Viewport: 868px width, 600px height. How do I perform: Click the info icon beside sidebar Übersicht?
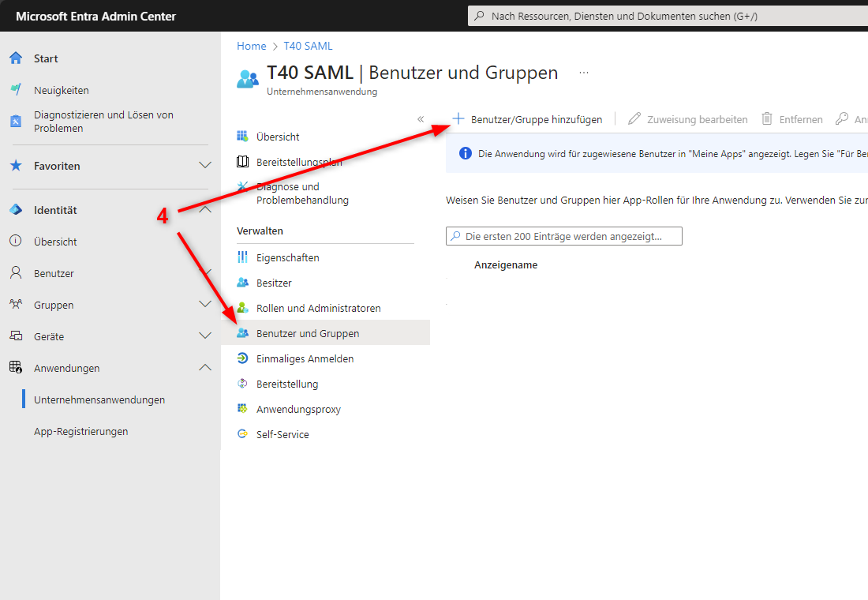(x=16, y=241)
